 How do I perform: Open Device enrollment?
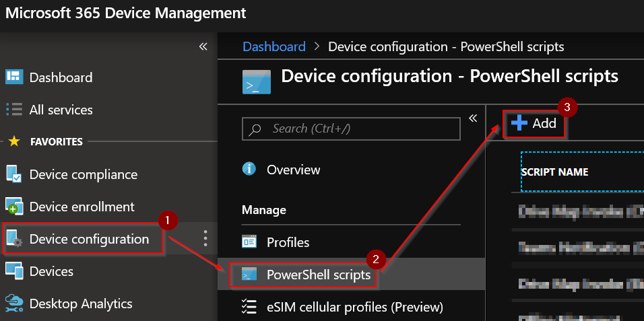point(82,207)
